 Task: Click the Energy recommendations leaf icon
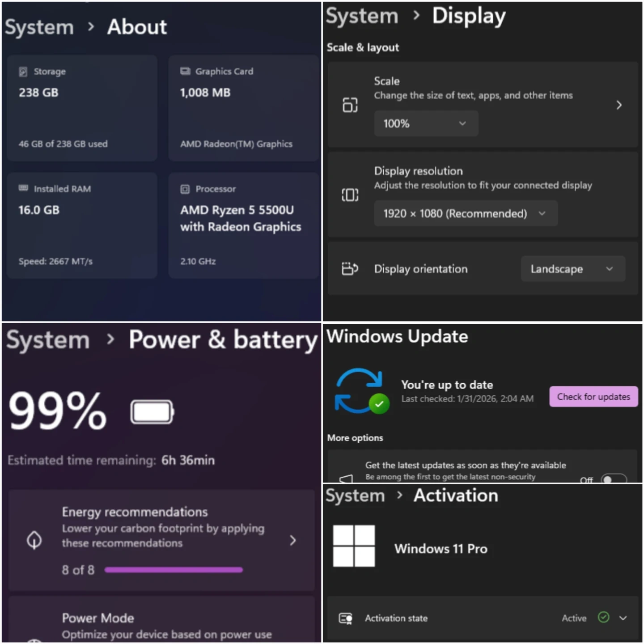pyautogui.click(x=34, y=540)
